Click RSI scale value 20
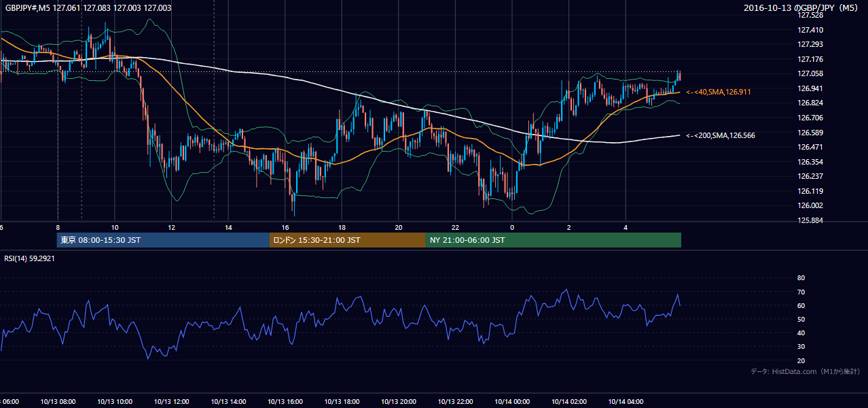The width and height of the screenshot is (868, 408). click(801, 360)
